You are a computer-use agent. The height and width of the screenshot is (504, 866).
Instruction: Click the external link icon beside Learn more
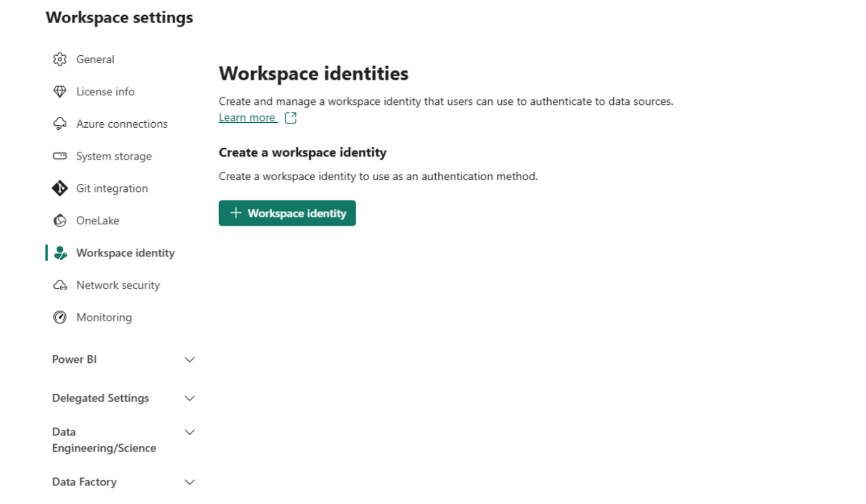point(291,117)
